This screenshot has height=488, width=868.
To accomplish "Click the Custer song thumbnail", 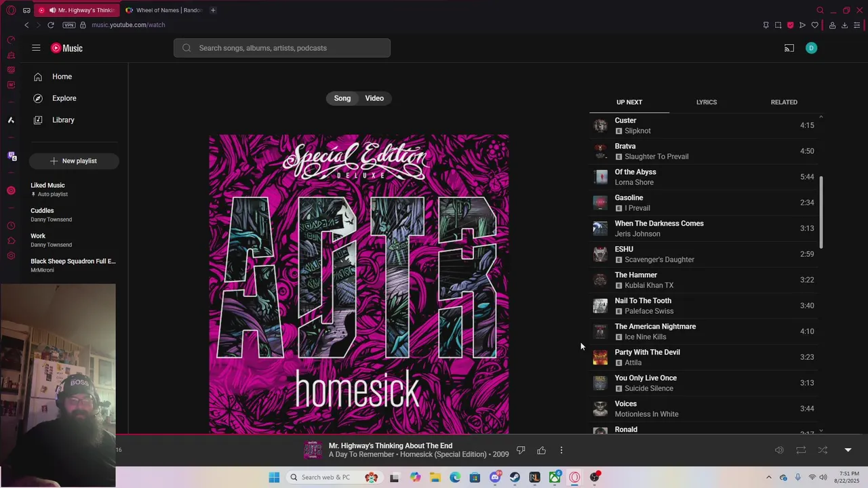I will [x=600, y=125].
